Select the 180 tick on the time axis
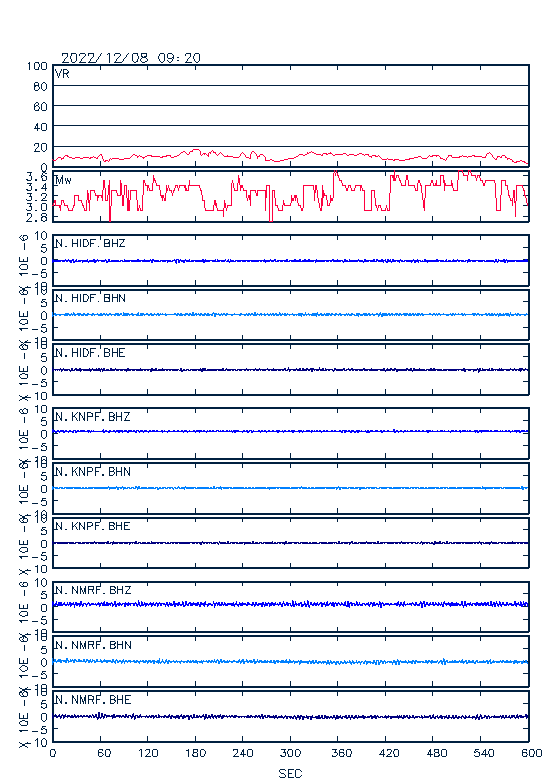The height and width of the screenshot is (781, 554). coord(195,753)
